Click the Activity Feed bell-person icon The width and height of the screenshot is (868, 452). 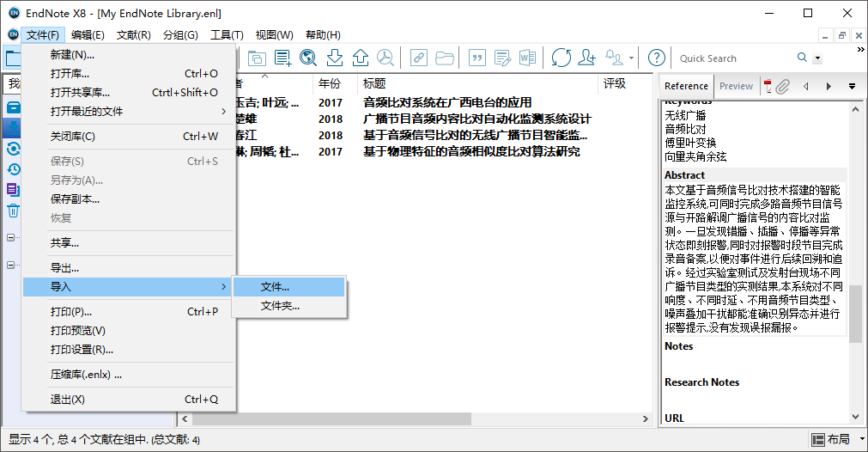pos(614,58)
